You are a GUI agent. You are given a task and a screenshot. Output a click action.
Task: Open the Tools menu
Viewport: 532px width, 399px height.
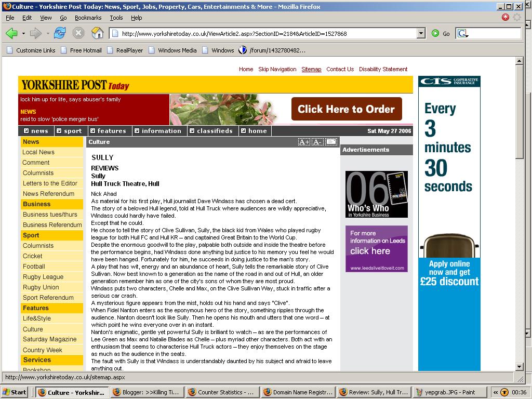click(x=116, y=18)
